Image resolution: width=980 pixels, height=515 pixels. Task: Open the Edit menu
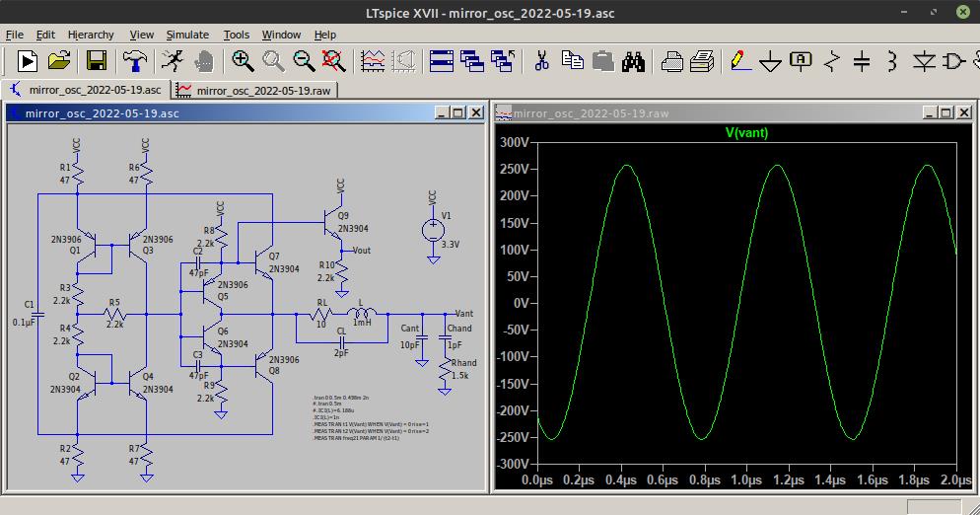pos(45,35)
